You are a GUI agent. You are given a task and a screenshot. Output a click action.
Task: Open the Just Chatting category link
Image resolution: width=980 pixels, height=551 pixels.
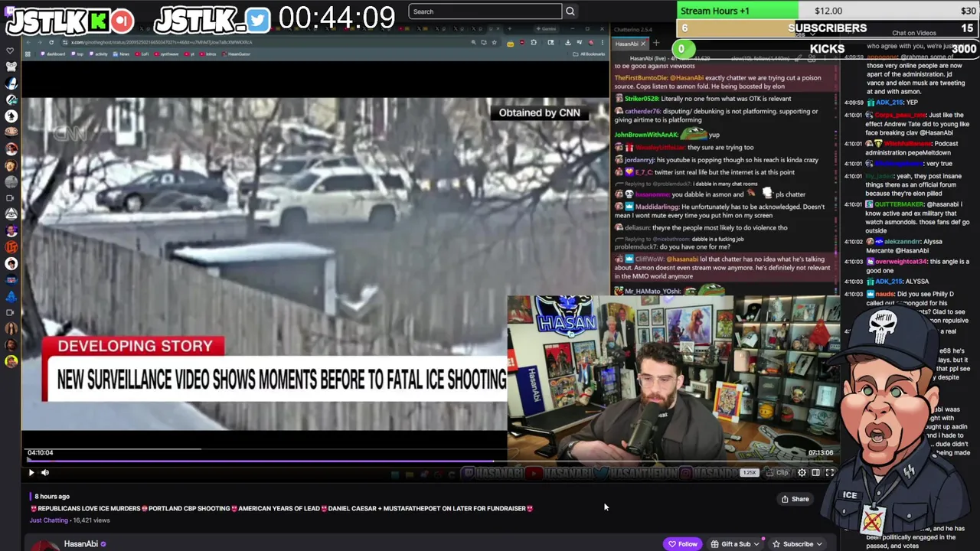click(x=49, y=520)
